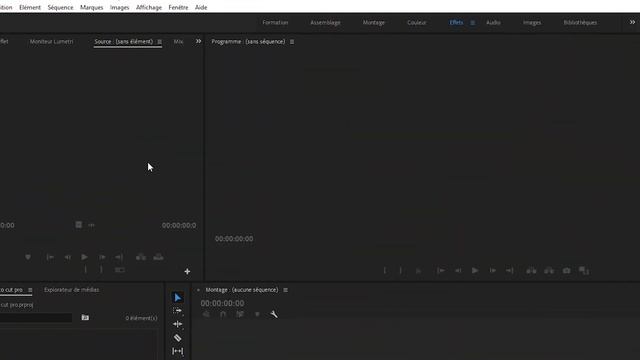Go to Out point in Source monitor
Viewport: 640px width, 360px height.
click(119, 257)
